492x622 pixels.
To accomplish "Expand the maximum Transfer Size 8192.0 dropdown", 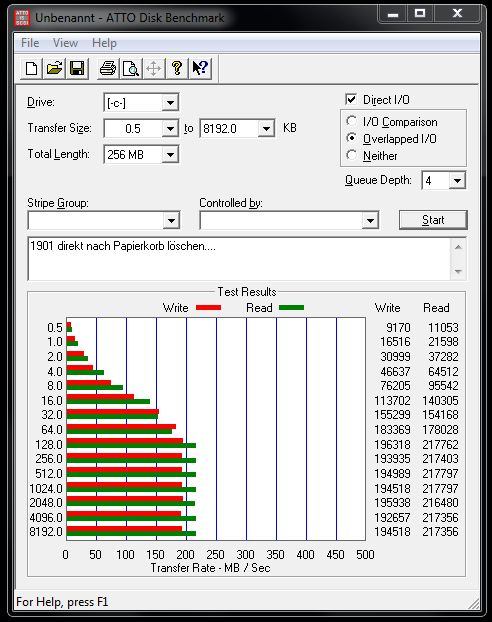I will 266,129.
